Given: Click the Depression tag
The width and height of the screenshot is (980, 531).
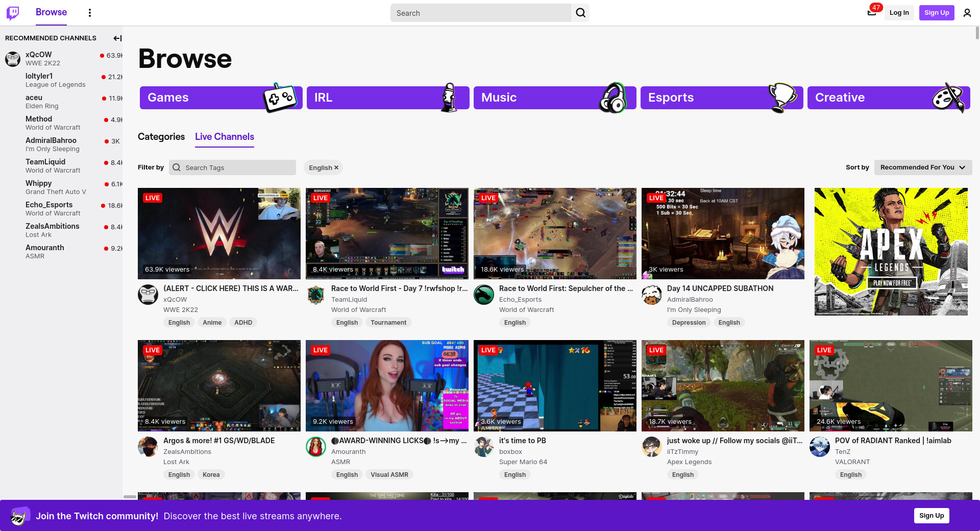Looking at the screenshot, I should coord(689,323).
